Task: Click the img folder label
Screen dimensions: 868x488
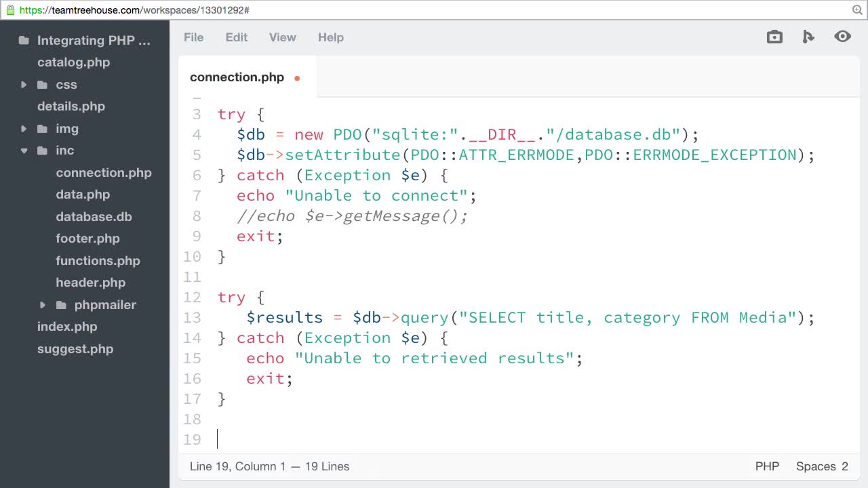Action: pos(67,129)
